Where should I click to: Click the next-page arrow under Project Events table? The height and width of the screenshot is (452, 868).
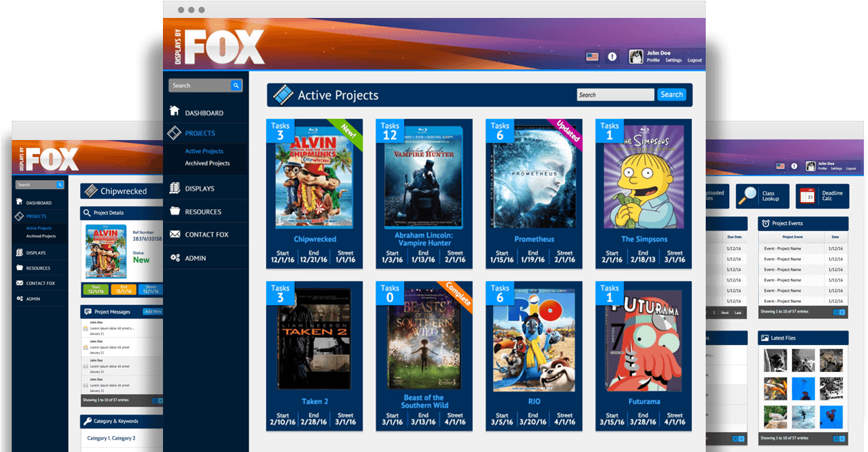(x=842, y=313)
